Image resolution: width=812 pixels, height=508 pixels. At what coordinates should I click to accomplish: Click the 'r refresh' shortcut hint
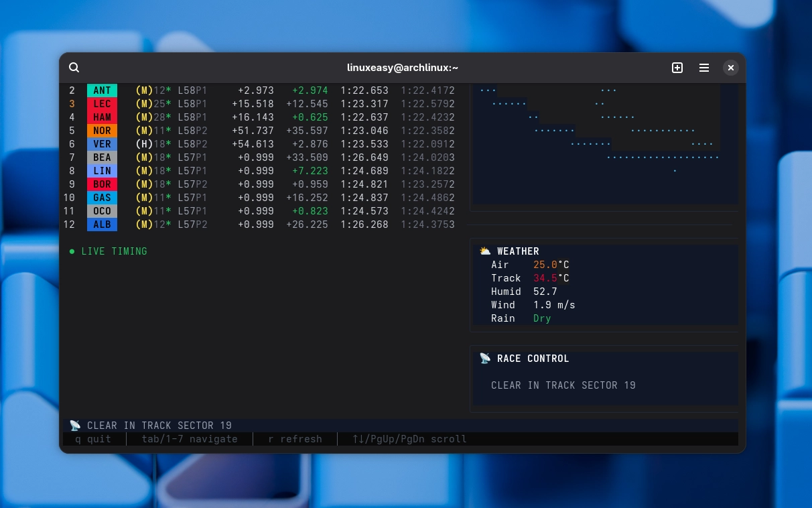[295, 439]
